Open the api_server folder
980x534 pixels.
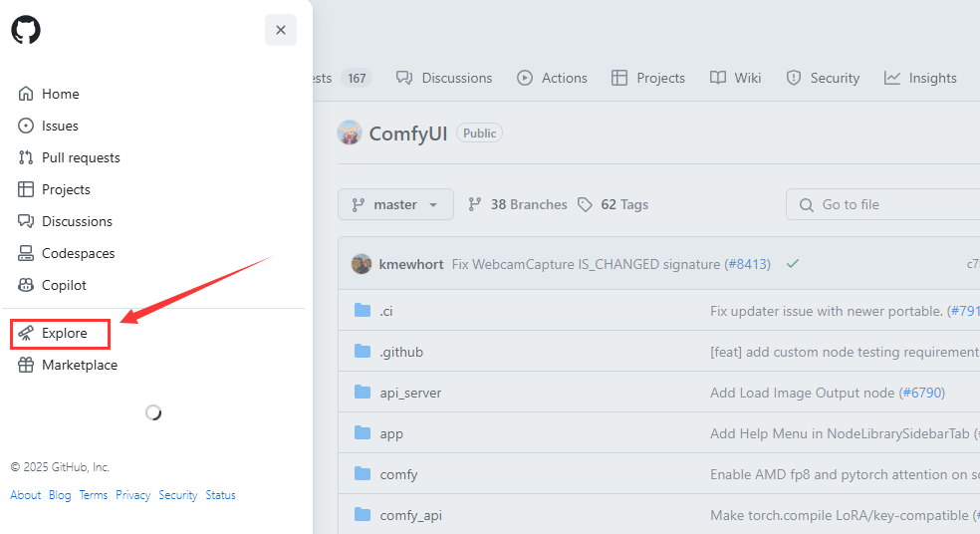click(410, 394)
